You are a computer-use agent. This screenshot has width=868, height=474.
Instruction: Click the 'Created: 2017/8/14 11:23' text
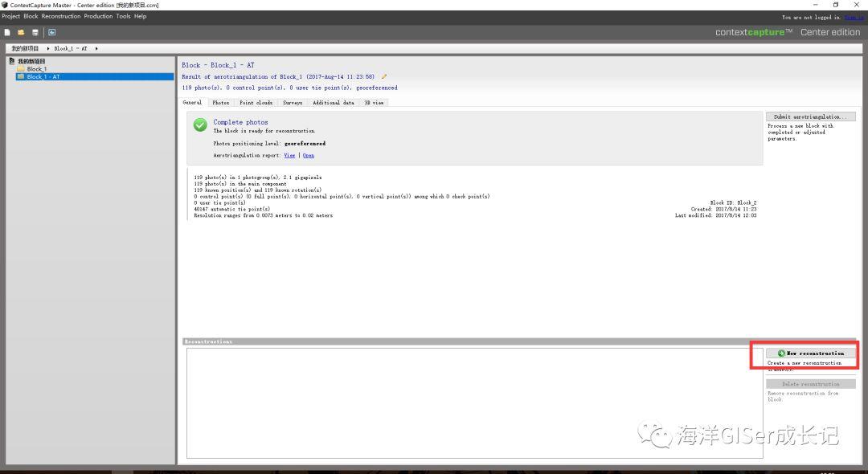[x=723, y=209]
